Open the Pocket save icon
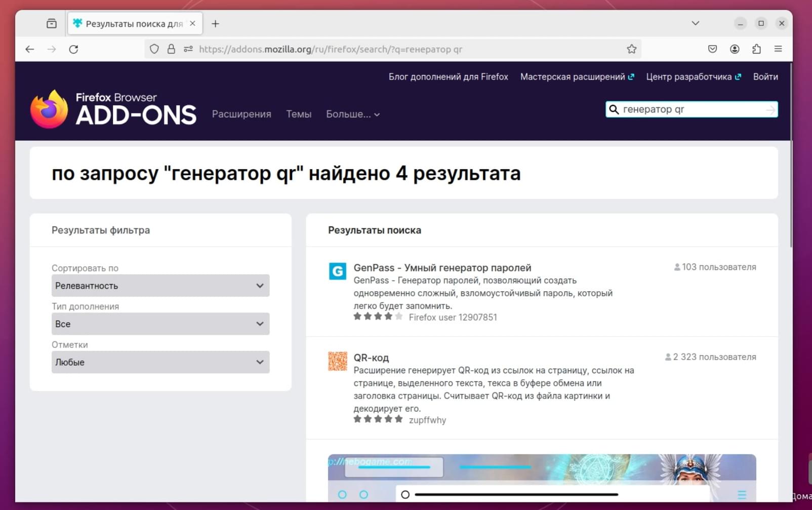Viewport: 812px width, 510px height. 712,49
